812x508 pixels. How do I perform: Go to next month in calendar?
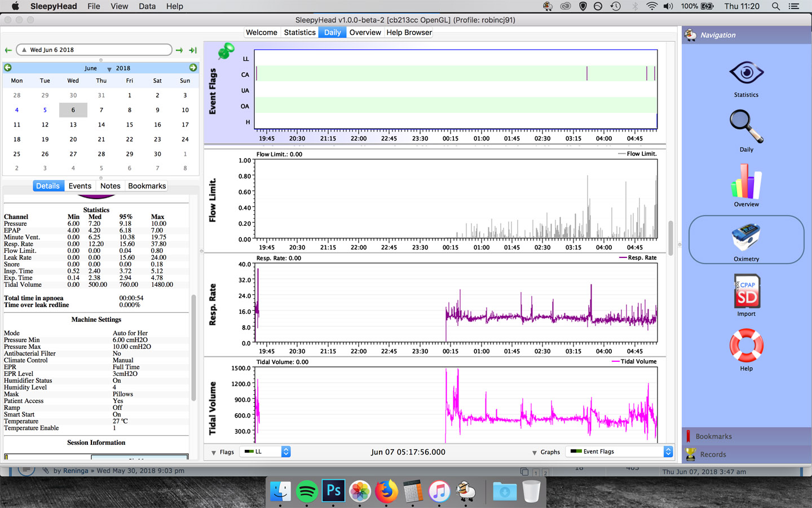[x=193, y=68]
